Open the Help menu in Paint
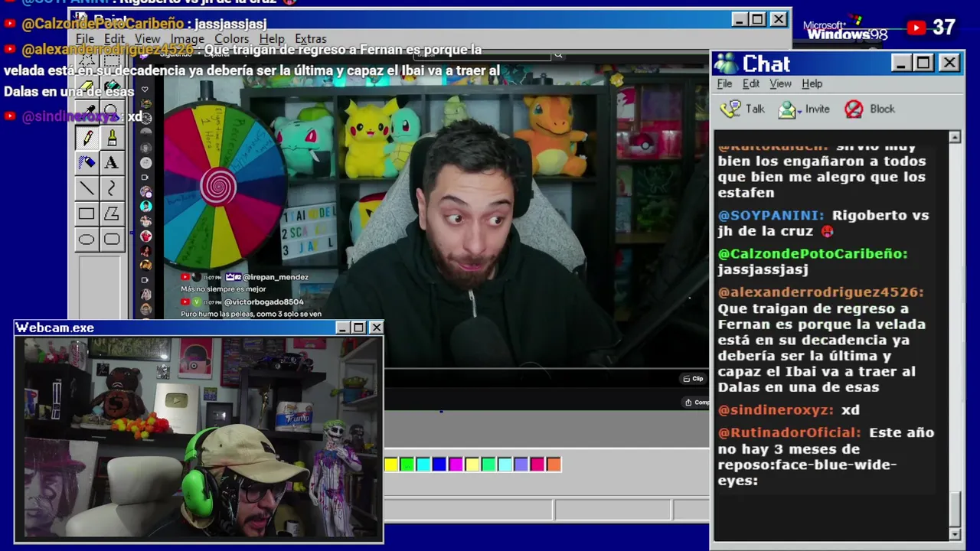Screen dimensions: 980x551 [x=272, y=39]
